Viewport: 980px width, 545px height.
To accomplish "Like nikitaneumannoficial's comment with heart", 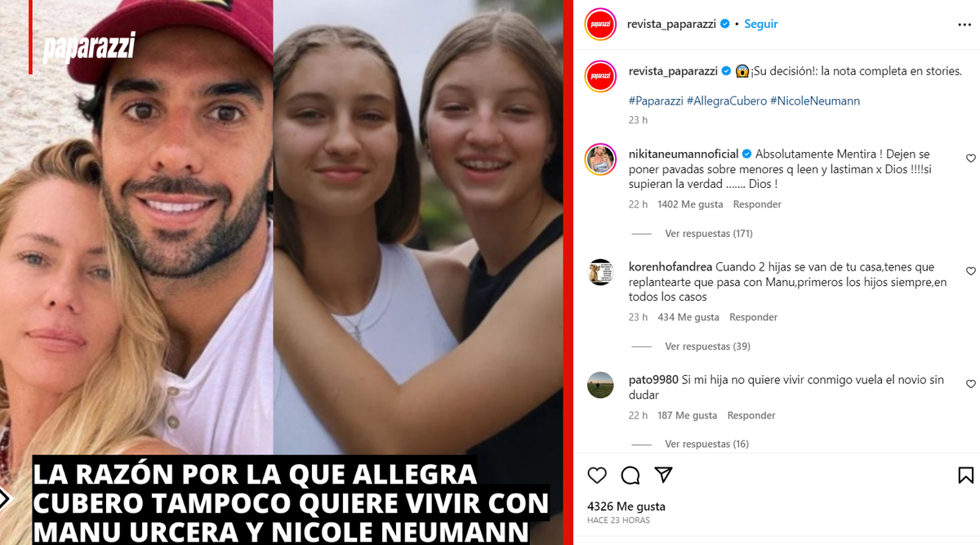I will (x=971, y=159).
